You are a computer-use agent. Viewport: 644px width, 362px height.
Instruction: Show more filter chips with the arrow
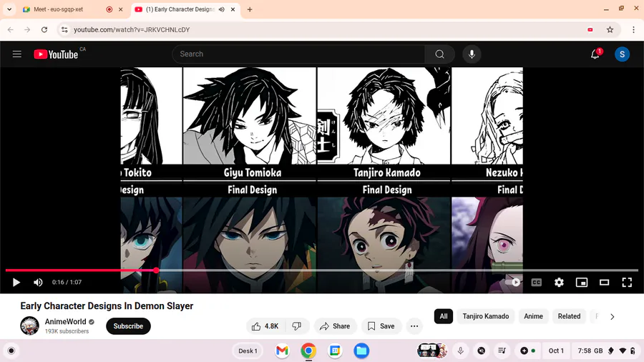point(612,316)
